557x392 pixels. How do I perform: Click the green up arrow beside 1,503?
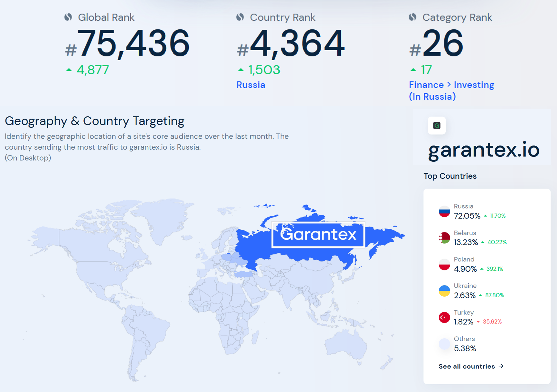(x=241, y=70)
